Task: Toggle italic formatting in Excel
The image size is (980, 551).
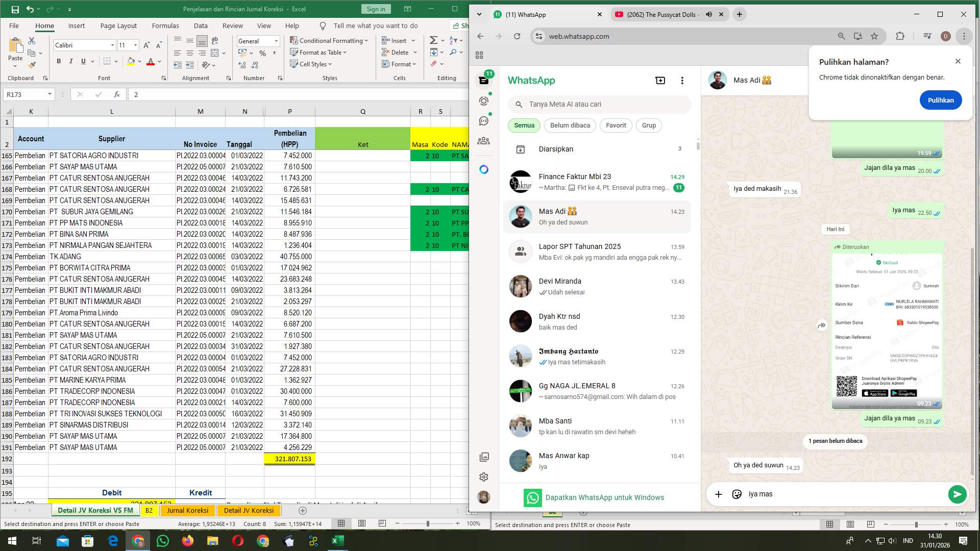Action: coord(71,61)
